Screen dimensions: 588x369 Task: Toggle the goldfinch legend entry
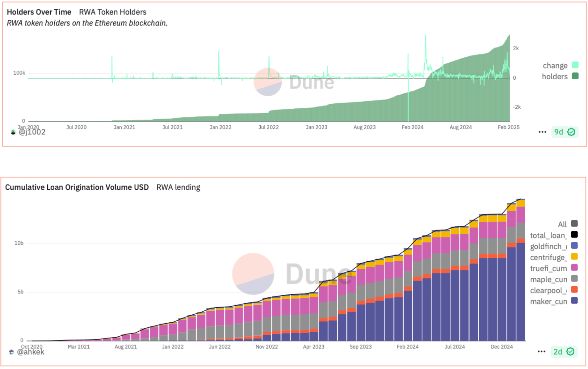tap(548, 247)
